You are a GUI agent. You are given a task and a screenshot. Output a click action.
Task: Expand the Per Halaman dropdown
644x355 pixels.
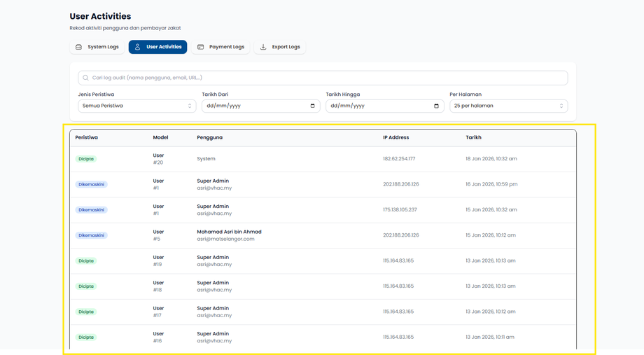(x=508, y=106)
